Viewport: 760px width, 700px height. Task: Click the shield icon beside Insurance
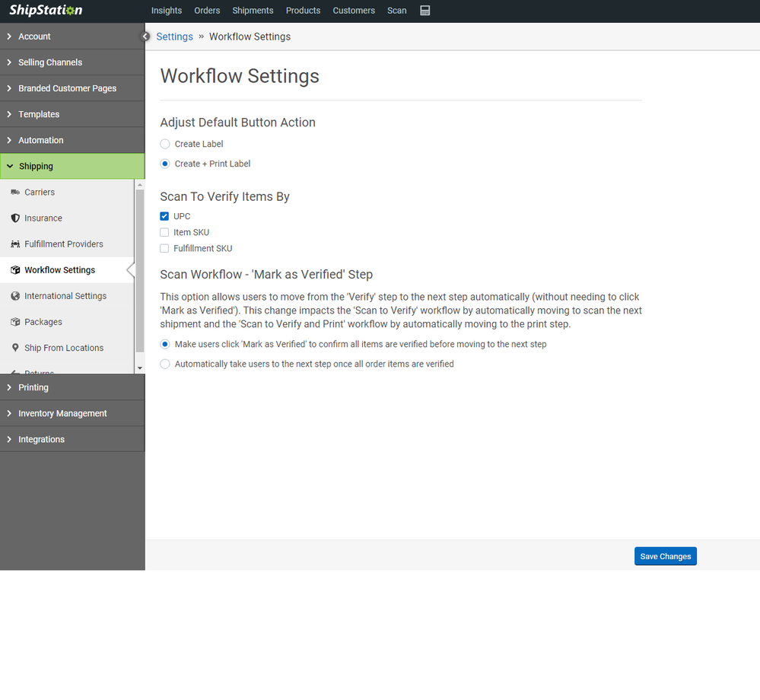15,218
